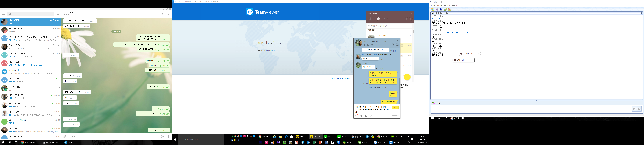Open 동작(O) menu in messenger window
Screen dimensions: 644x145
click(x=447, y=5)
